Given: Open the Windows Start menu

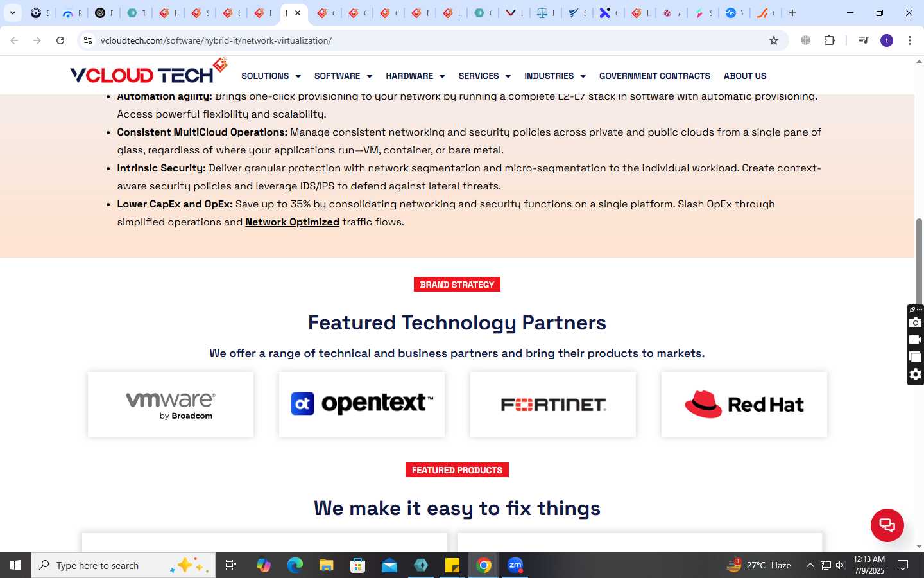Looking at the screenshot, I should 15,565.
